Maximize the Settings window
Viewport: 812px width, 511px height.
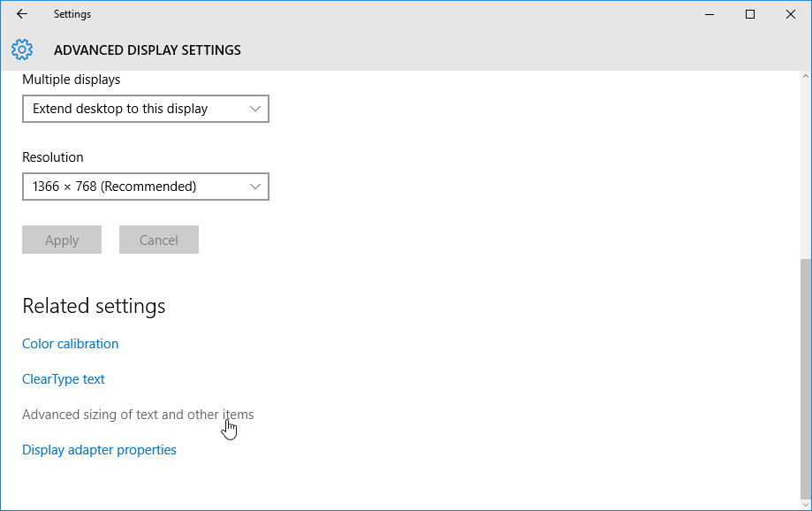pyautogui.click(x=750, y=14)
